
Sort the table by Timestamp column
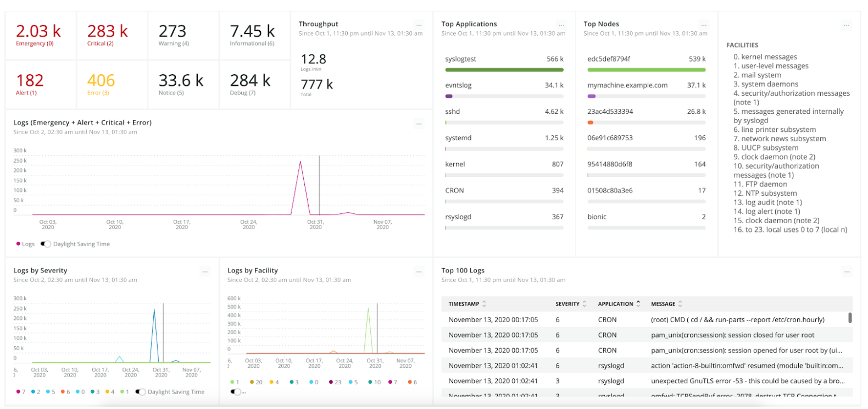pos(468,304)
